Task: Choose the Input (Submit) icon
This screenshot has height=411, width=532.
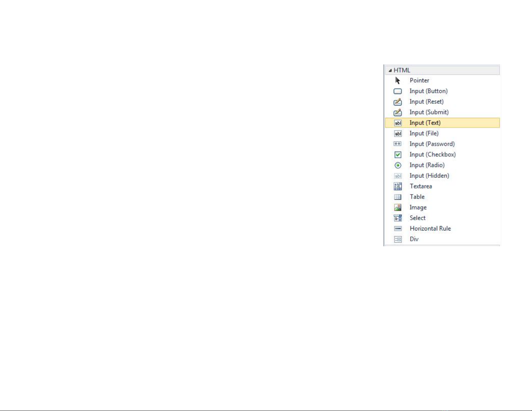Action: coord(398,112)
